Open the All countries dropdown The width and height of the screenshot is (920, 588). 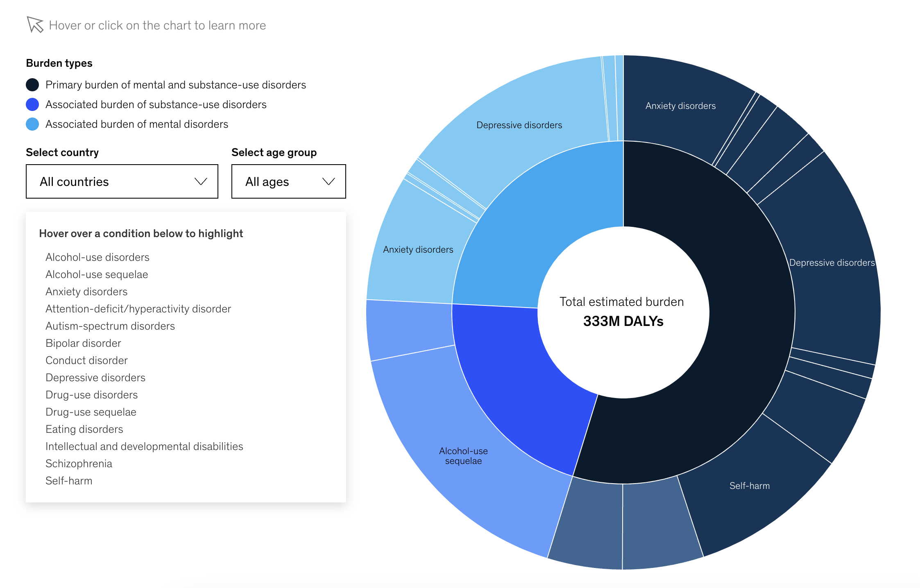[122, 181]
